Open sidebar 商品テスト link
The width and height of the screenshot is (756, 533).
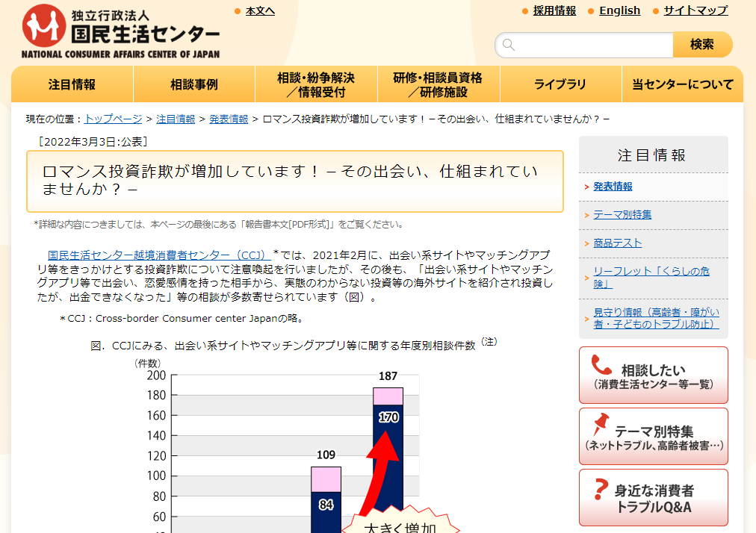pos(617,243)
